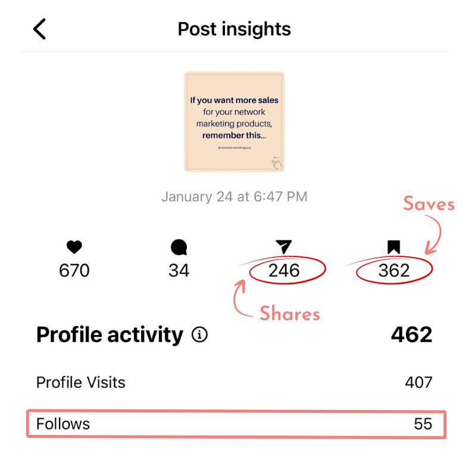Click the 34 comments count
The width and height of the screenshot is (469, 476).
coord(179,271)
